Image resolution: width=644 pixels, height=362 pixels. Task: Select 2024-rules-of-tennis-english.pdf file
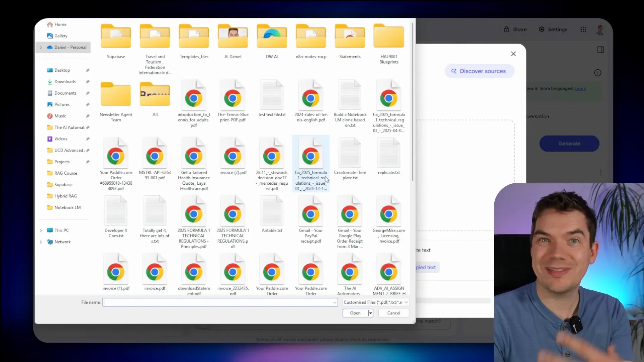coord(311,102)
